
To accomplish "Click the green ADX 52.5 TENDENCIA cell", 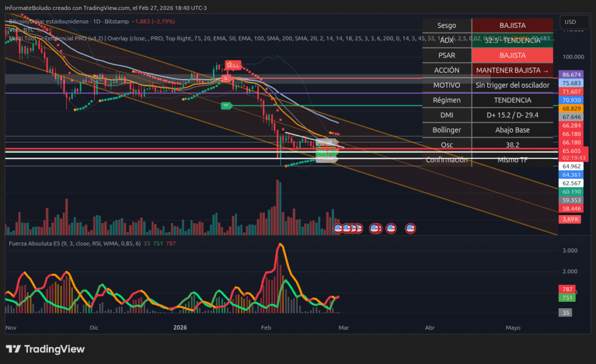I will [x=512, y=41].
